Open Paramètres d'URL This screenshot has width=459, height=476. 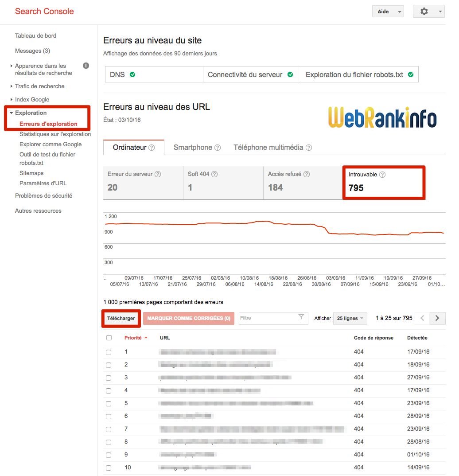pos(43,183)
